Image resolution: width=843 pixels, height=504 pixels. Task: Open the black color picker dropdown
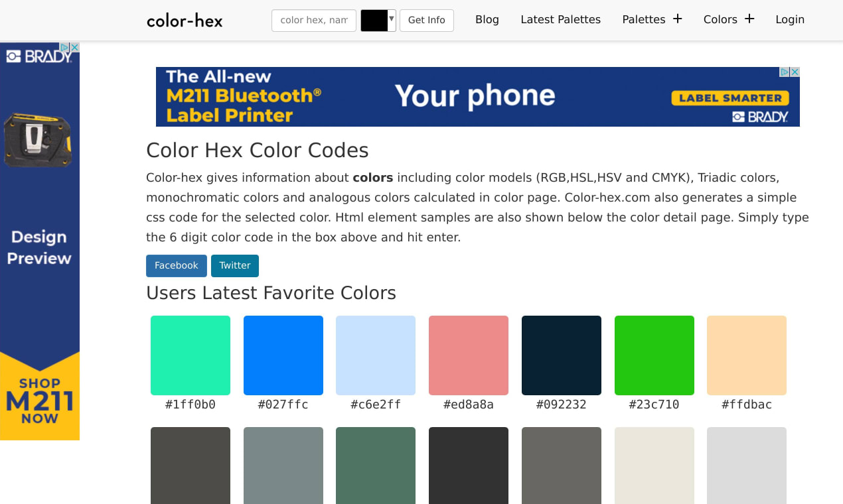point(378,21)
